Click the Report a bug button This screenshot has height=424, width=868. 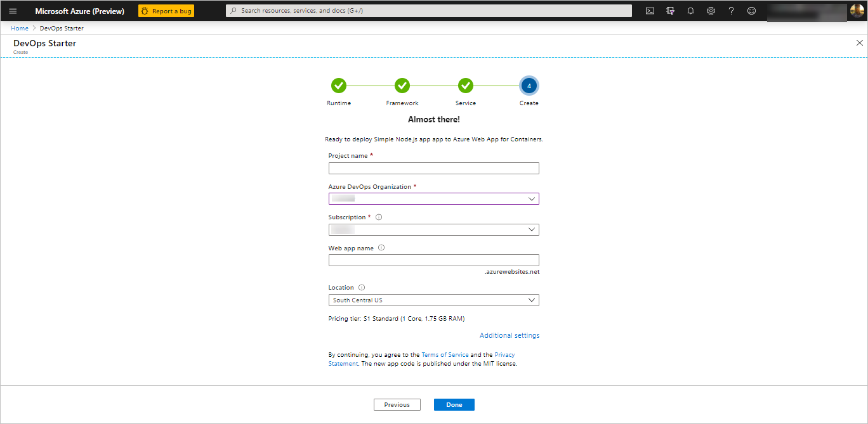(x=166, y=11)
